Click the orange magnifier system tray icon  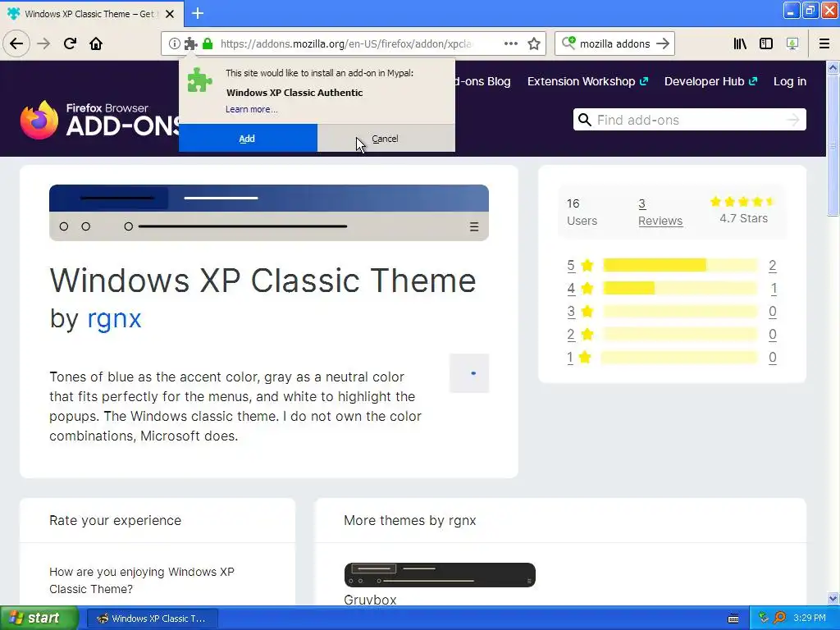coord(779,619)
